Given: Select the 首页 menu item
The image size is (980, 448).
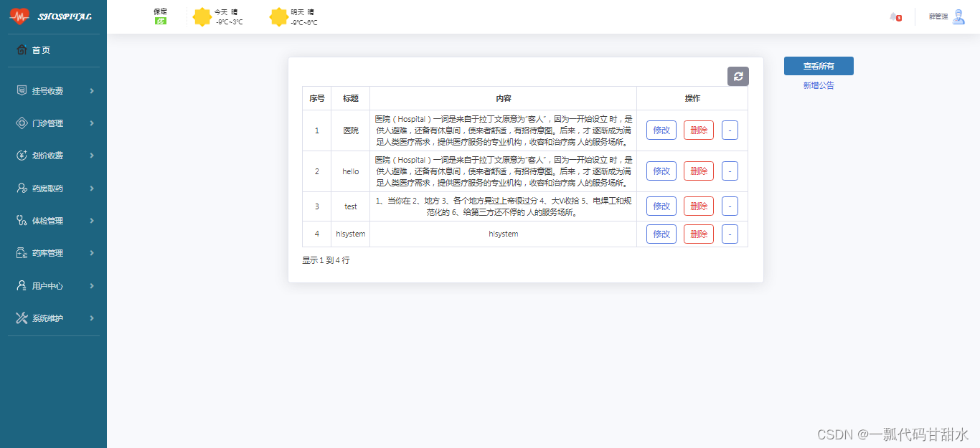Looking at the screenshot, I should (x=34, y=50).
